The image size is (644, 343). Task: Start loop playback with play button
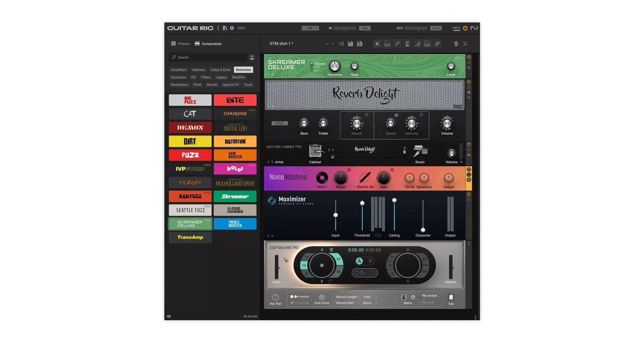click(363, 273)
